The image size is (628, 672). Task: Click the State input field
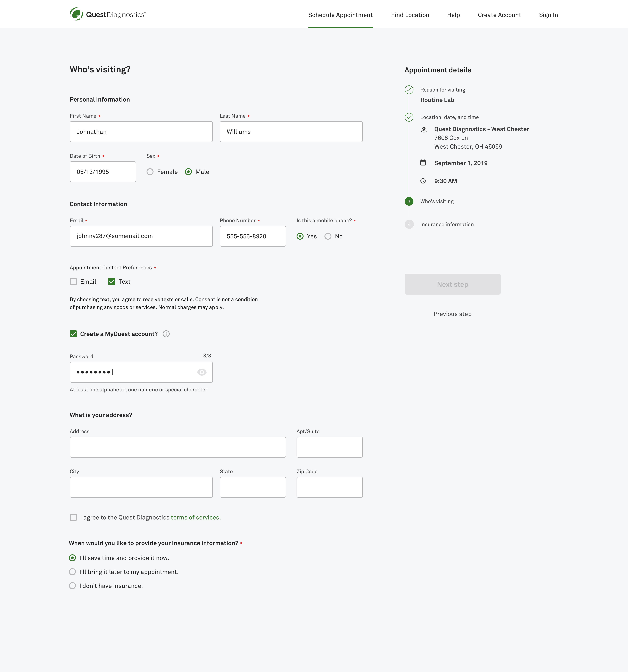(253, 487)
